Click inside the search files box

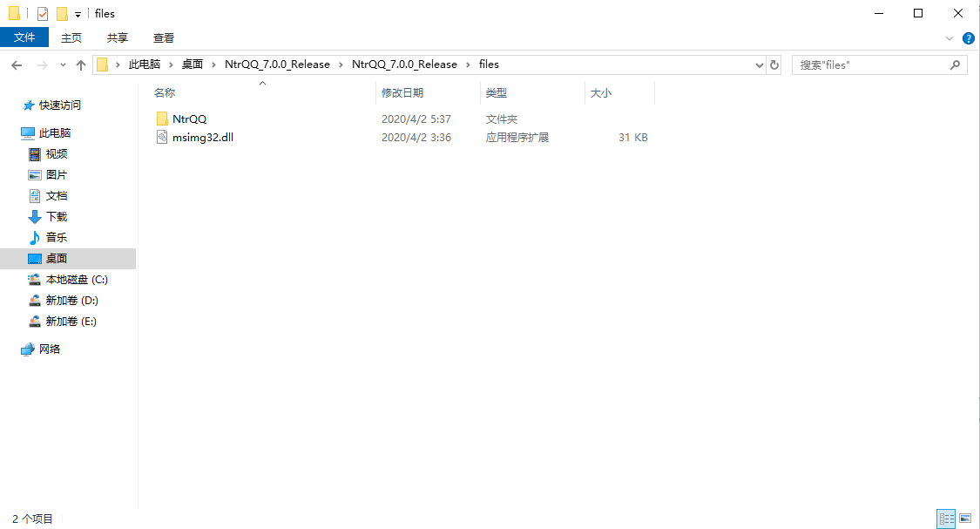(871, 64)
